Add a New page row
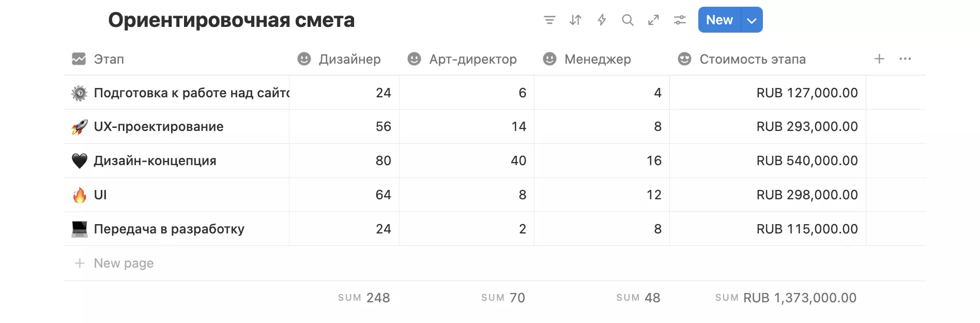Screen dimensions: 980x323 pos(124,263)
